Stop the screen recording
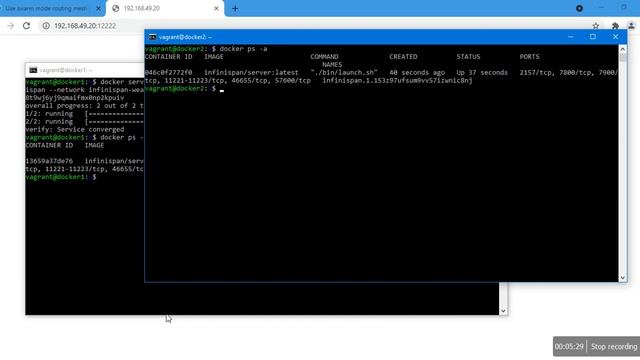640x360 pixels. click(614, 347)
